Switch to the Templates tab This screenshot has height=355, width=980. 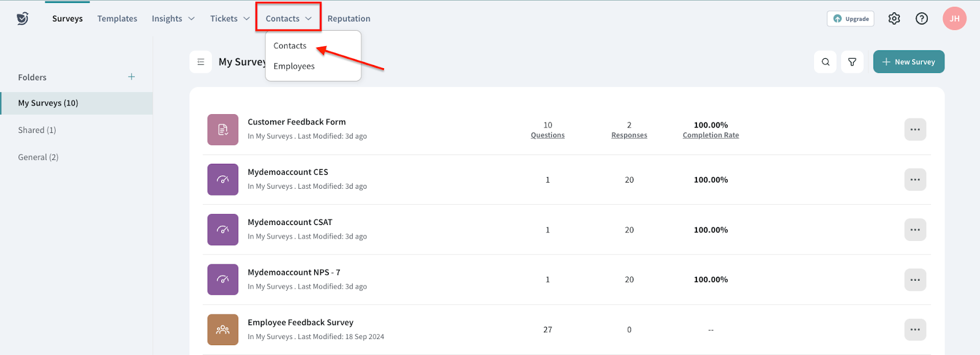(117, 18)
